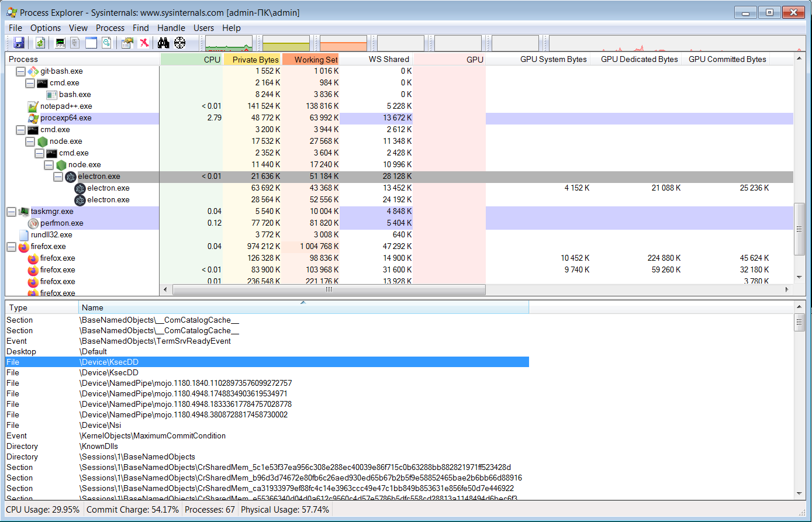The image size is (812, 522).
Task: Click the Save toolbar icon
Action: [19, 43]
